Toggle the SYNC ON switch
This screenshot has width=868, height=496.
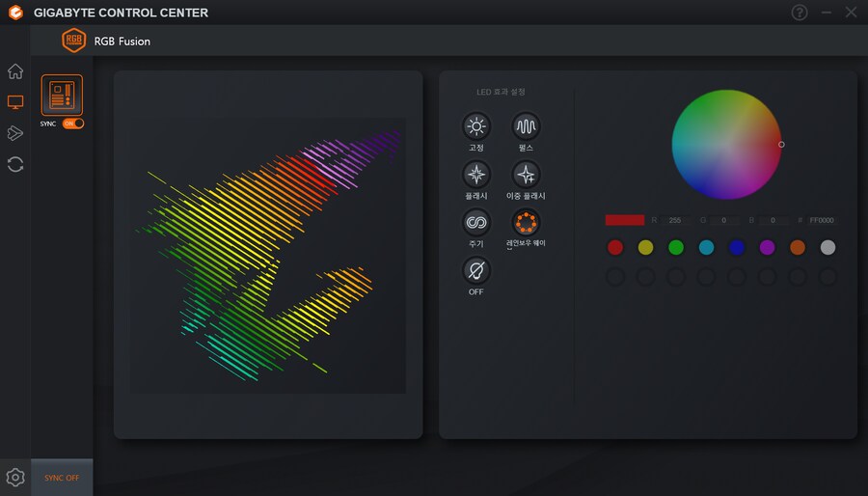click(x=73, y=124)
